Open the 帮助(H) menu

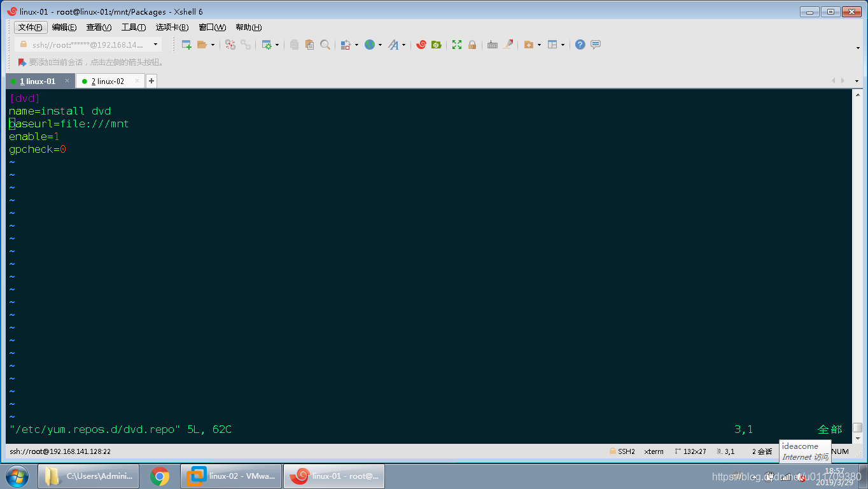(248, 27)
